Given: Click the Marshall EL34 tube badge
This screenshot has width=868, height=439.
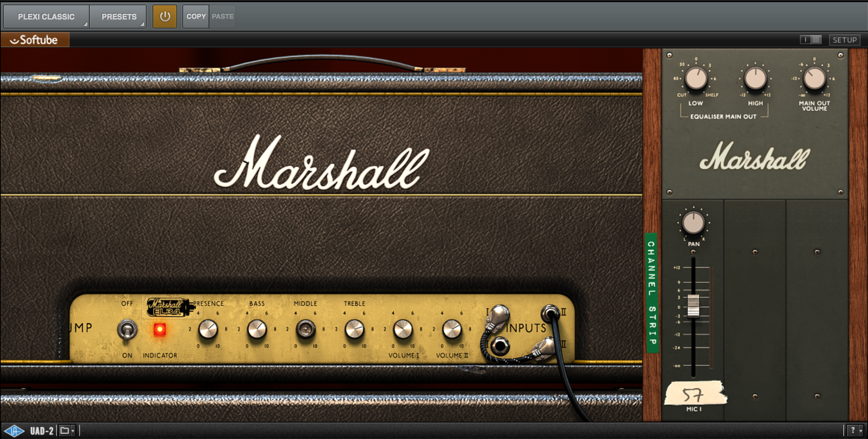Looking at the screenshot, I should [169, 307].
